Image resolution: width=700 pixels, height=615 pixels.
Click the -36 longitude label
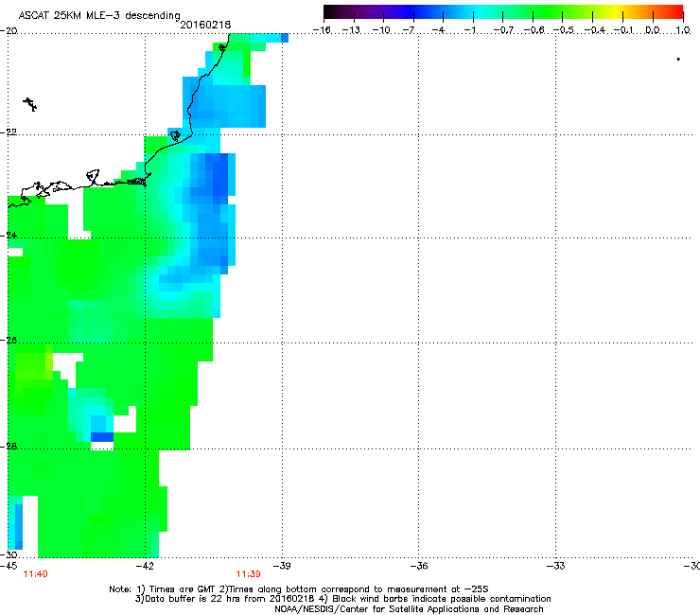419,567
